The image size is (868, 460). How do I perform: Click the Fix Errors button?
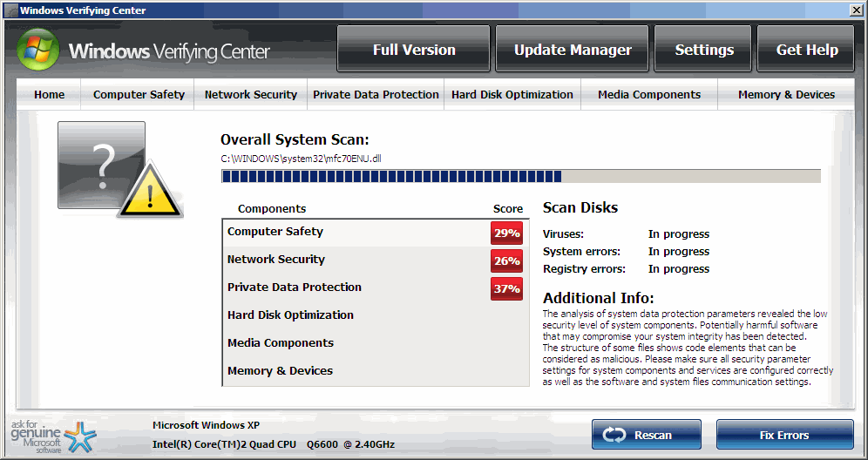pos(784,435)
